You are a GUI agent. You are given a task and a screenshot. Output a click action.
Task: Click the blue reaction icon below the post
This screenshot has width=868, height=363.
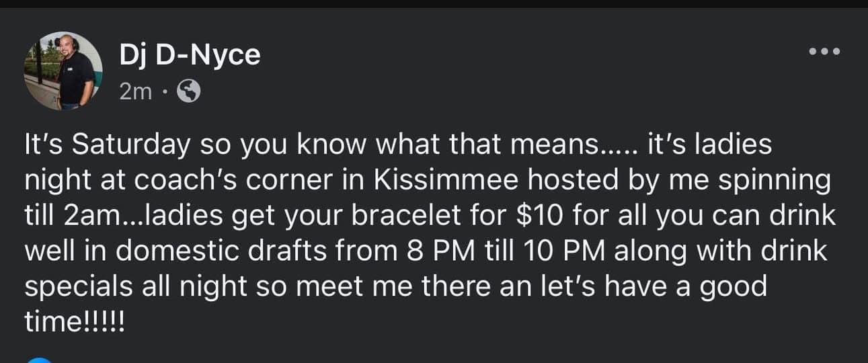pos(41,360)
